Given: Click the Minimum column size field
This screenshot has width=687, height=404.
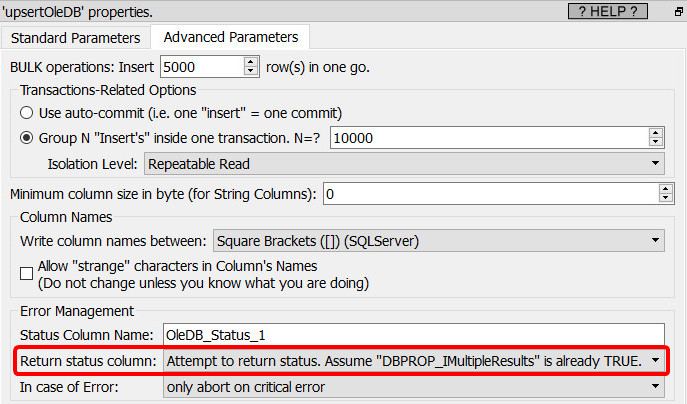Looking at the screenshot, I should 491,194.
